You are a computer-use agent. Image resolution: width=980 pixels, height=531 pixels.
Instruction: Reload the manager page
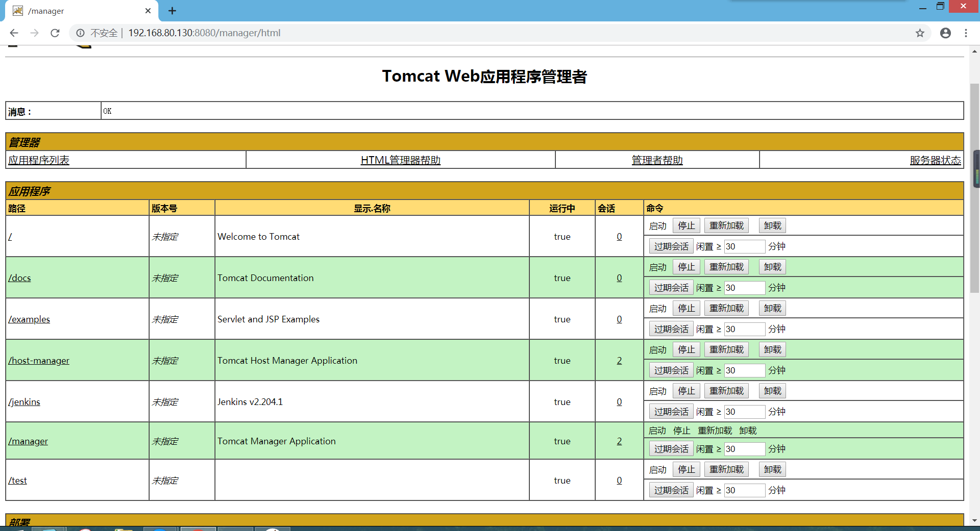pyautogui.click(x=55, y=33)
